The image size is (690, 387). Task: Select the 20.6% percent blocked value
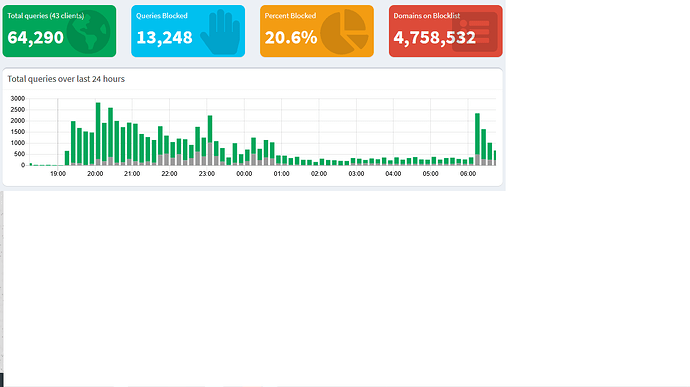tap(291, 37)
